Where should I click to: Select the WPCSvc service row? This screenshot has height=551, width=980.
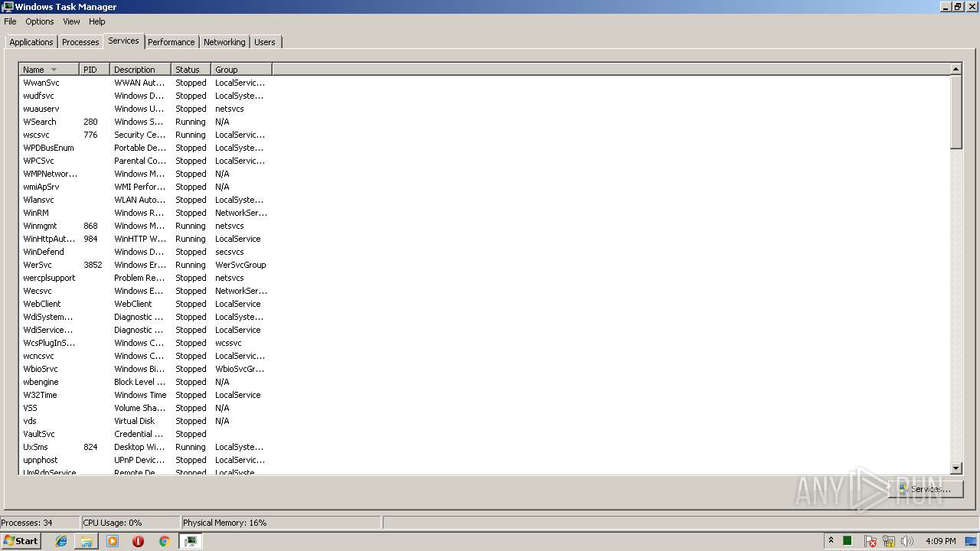pos(145,161)
